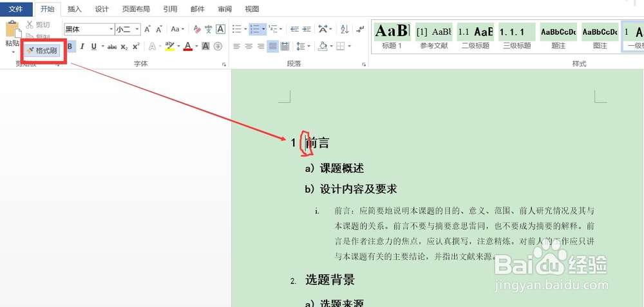Screen dimensions: 644x307
Task: Click the line spacing icon
Action: (301, 46)
